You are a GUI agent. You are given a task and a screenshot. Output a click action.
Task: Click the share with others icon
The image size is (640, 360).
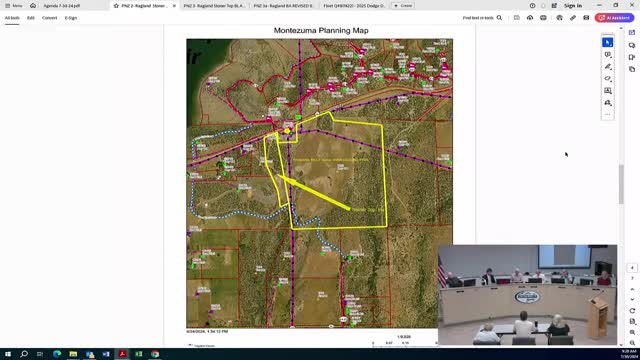coord(560,18)
